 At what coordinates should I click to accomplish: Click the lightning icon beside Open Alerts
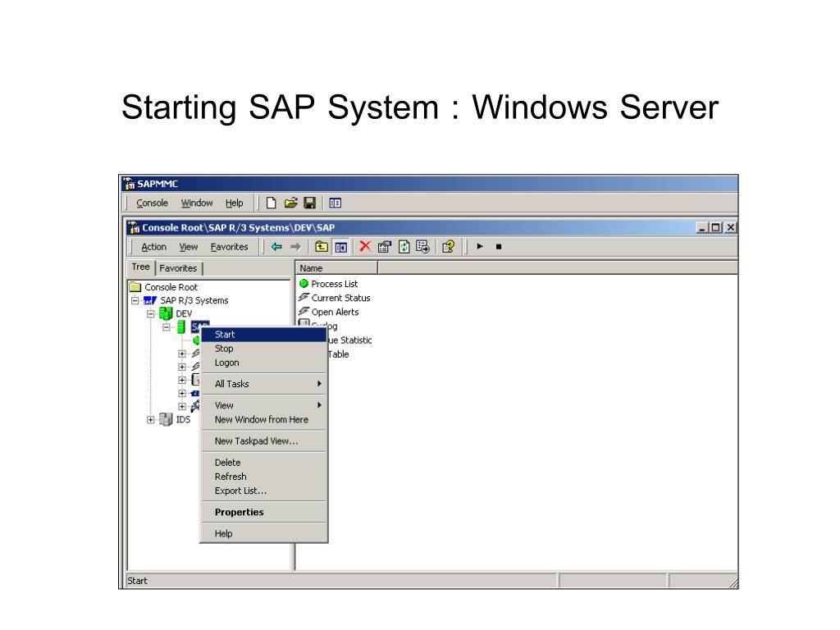304,311
